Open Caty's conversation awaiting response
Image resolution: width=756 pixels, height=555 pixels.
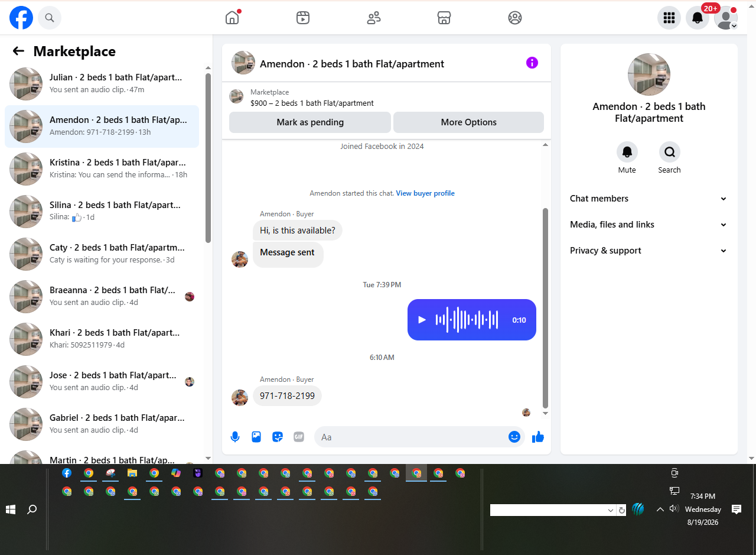tap(102, 254)
